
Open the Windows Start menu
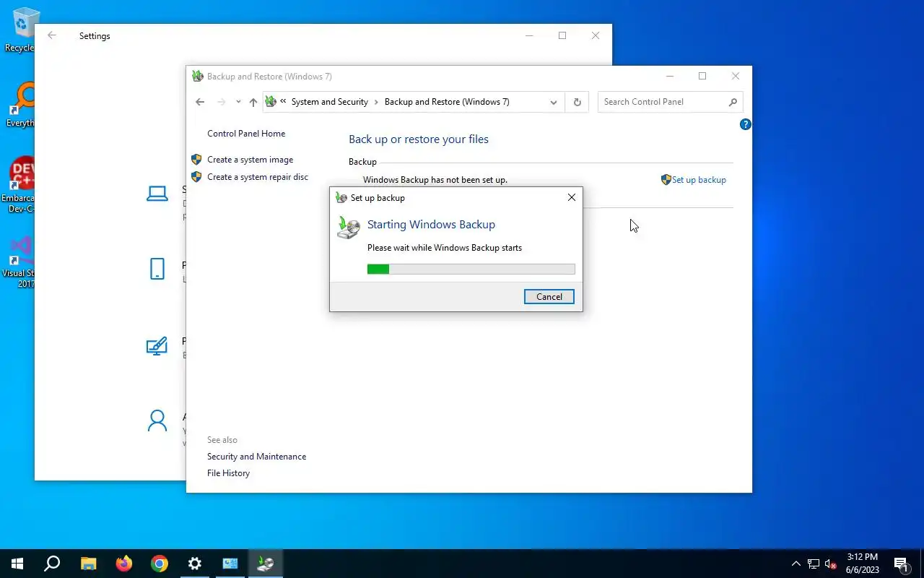17,564
